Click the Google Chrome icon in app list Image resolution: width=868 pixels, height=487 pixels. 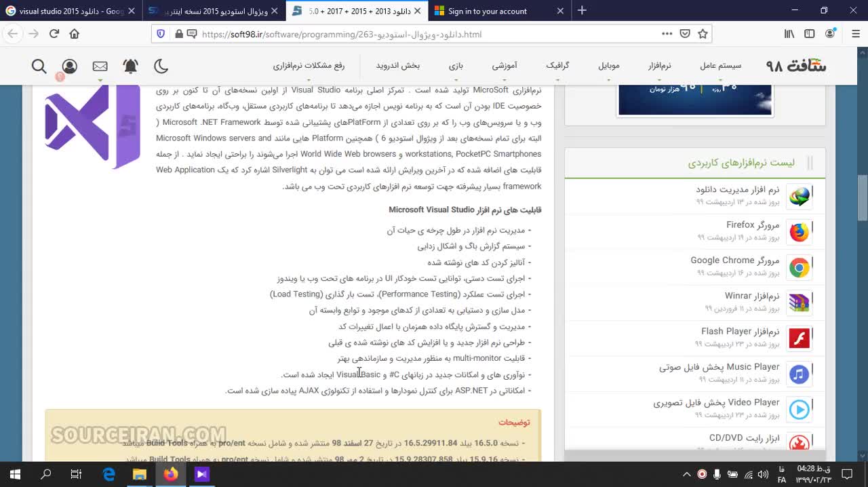click(x=799, y=267)
